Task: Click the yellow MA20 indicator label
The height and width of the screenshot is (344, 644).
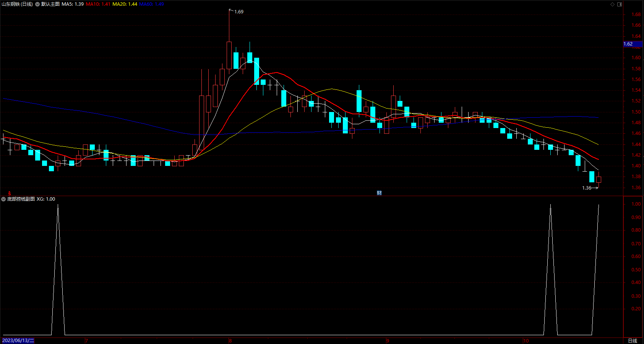Action: click(x=125, y=4)
